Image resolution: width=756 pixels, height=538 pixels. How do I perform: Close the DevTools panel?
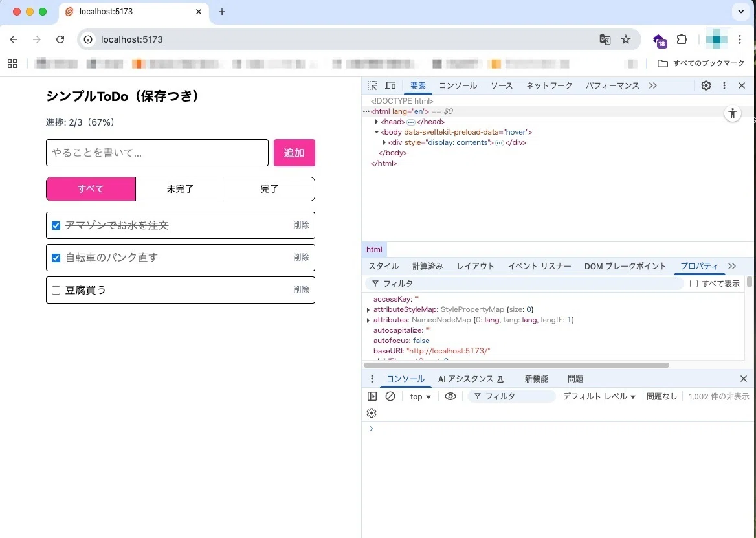click(x=742, y=86)
